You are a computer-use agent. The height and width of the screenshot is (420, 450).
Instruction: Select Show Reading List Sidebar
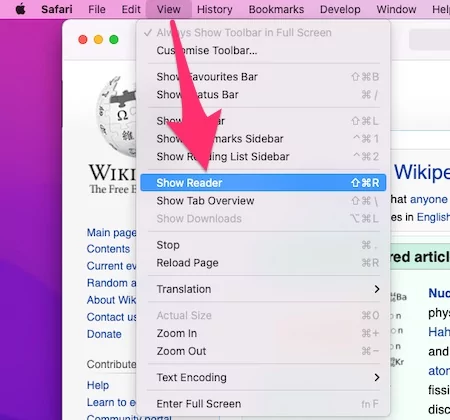tap(263, 156)
